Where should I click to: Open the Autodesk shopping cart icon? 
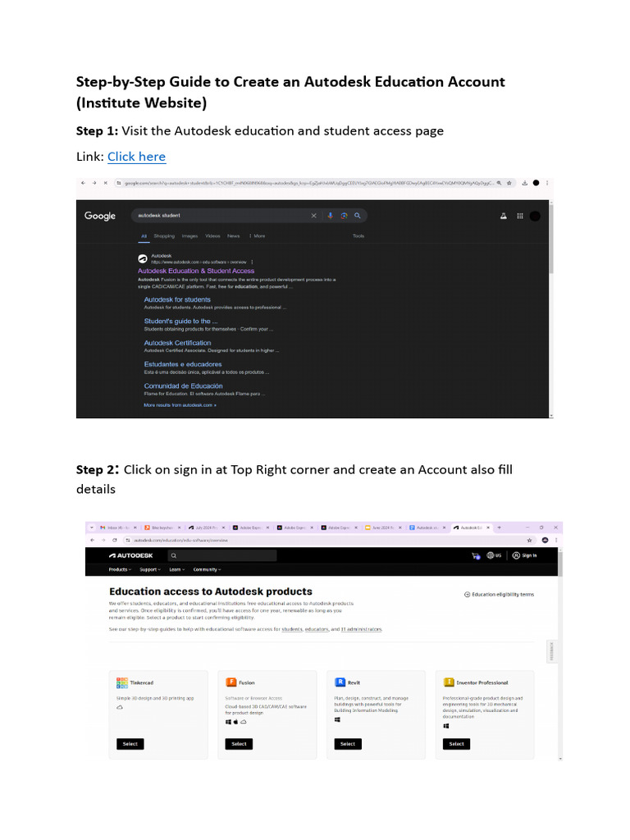[476, 555]
